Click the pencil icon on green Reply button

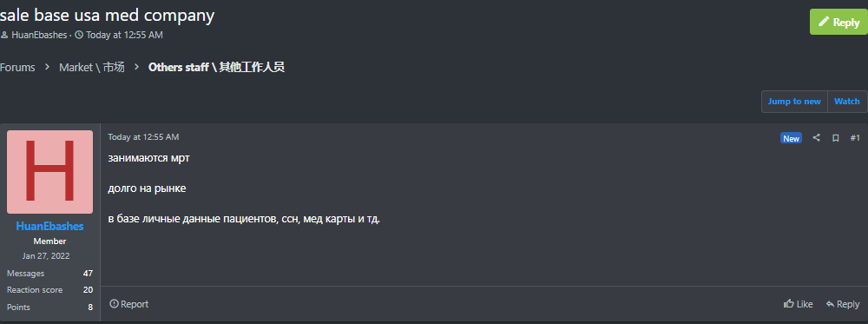tap(824, 23)
